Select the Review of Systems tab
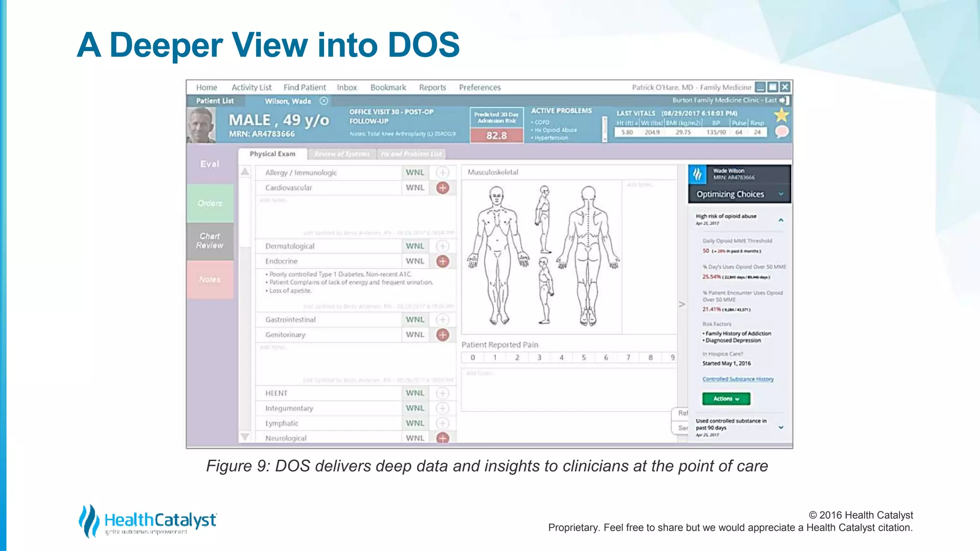 [x=342, y=154]
